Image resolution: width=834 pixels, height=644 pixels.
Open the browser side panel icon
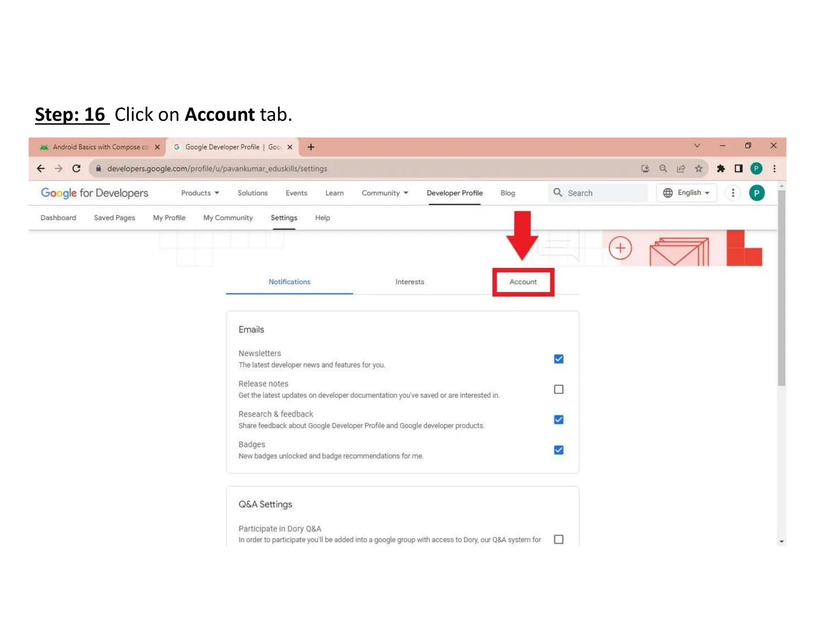click(x=738, y=169)
